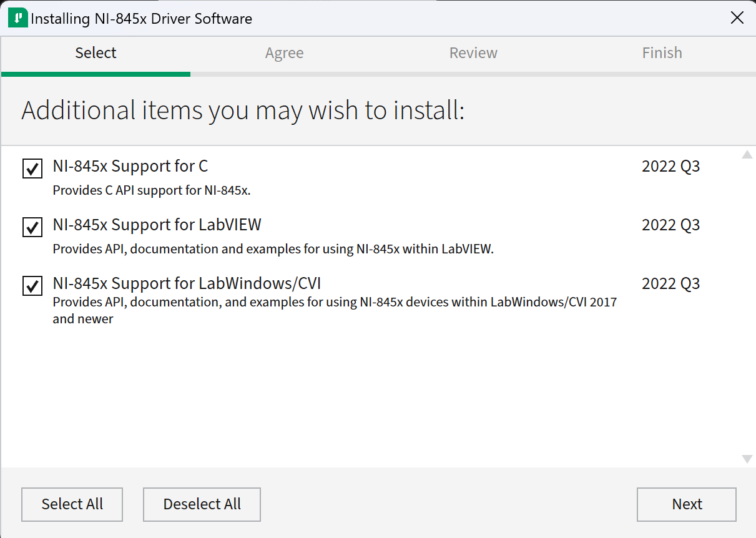756x538 pixels.
Task: Click 2022 Q3 version for LabVIEW support
Action: click(x=671, y=225)
